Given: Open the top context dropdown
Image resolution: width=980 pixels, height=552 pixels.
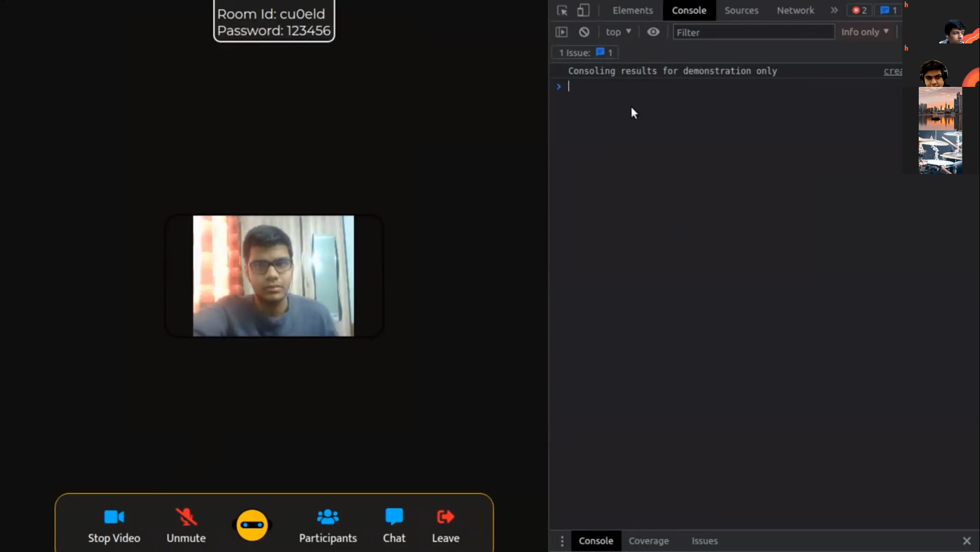Looking at the screenshot, I should point(618,32).
